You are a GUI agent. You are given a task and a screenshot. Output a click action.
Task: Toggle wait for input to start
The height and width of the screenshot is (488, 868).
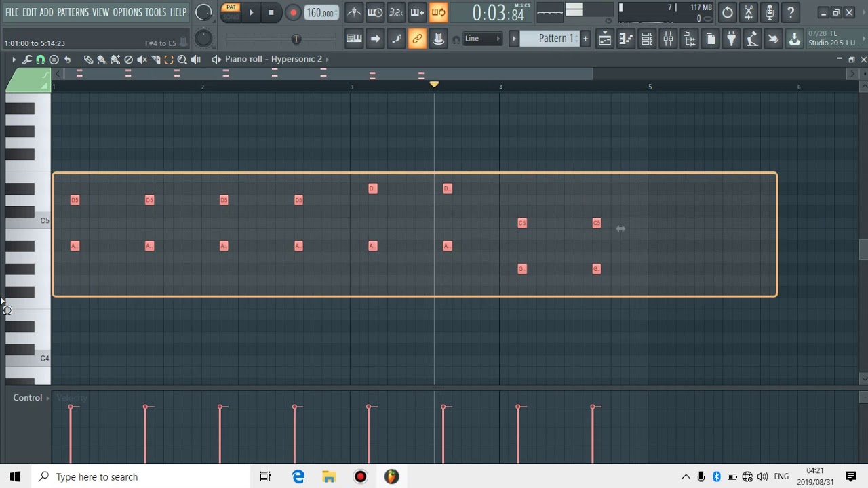pos(375,12)
